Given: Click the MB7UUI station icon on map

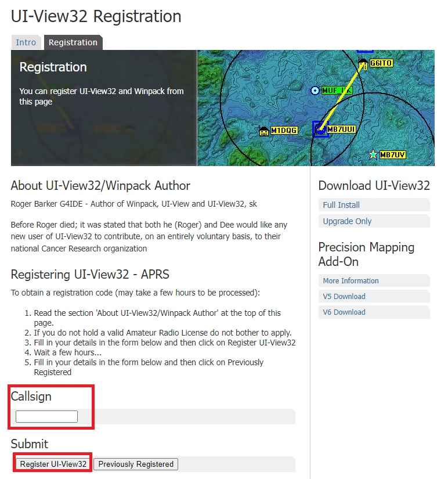Looking at the screenshot, I should click(320, 129).
